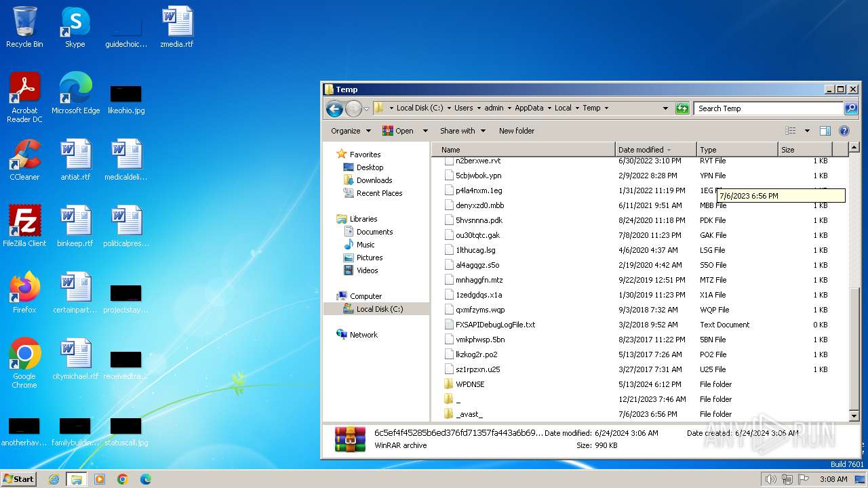
Task: Select the WPDNSE folder
Action: point(470,384)
